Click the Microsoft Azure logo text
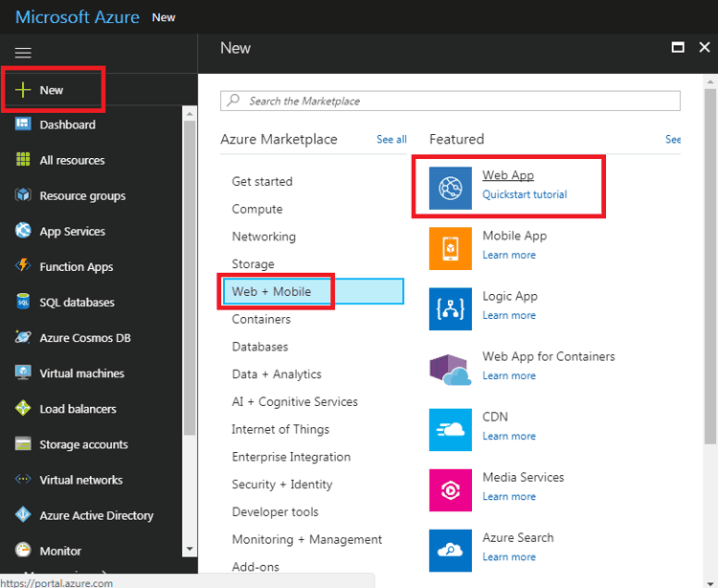 78,17
